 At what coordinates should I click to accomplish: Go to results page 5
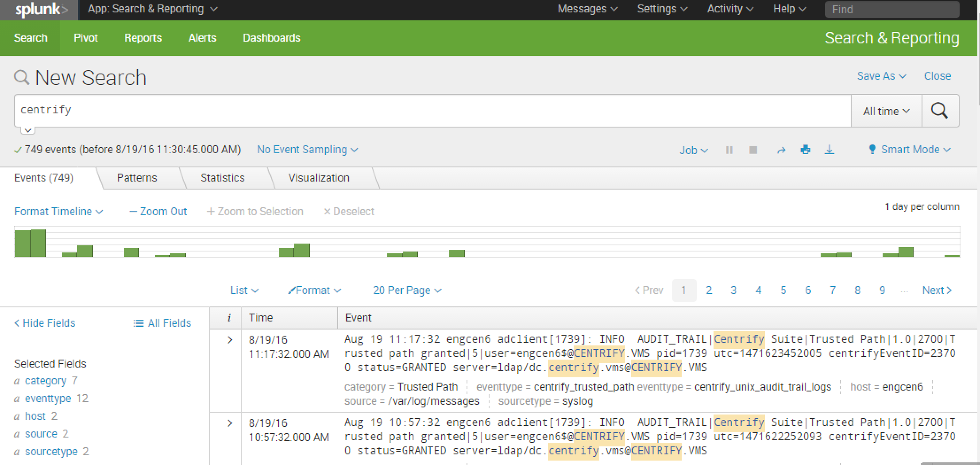(x=783, y=291)
